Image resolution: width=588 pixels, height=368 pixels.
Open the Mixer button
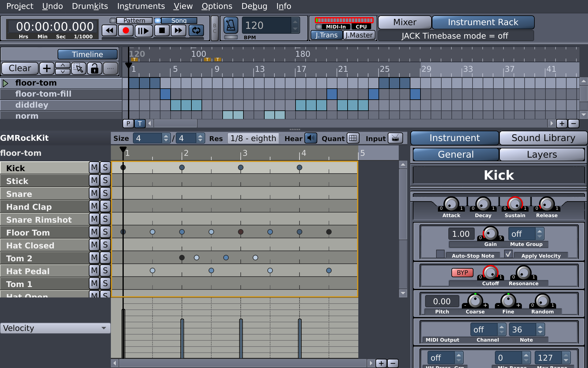tap(405, 22)
